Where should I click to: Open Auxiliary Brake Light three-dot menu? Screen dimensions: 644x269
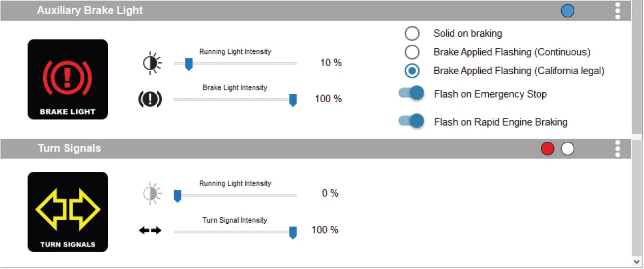coord(618,11)
